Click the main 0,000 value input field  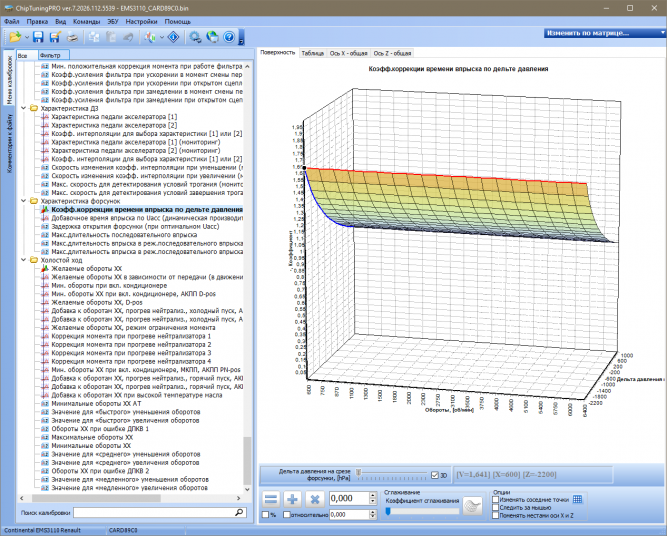[x=349, y=498]
